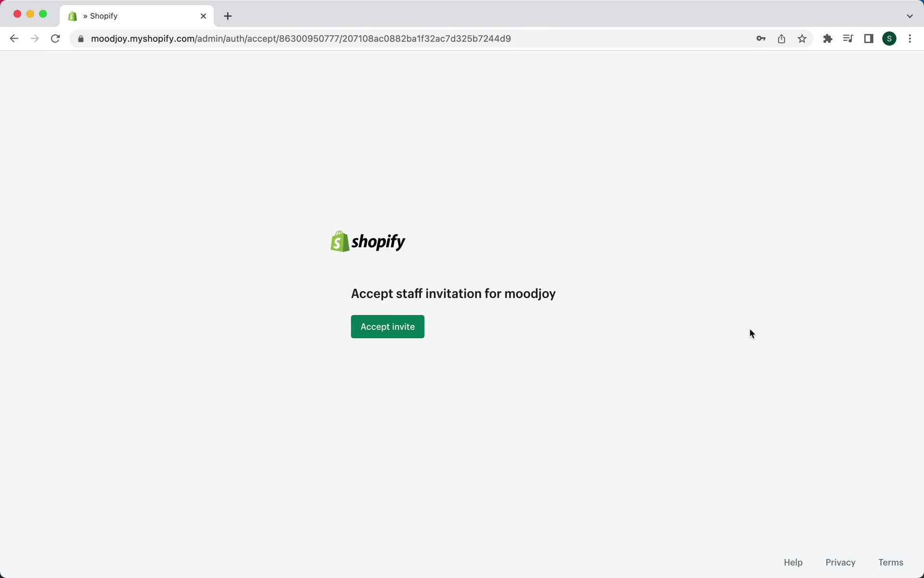Open new browser tab with plus button
This screenshot has width=924, height=578.
pos(228,15)
